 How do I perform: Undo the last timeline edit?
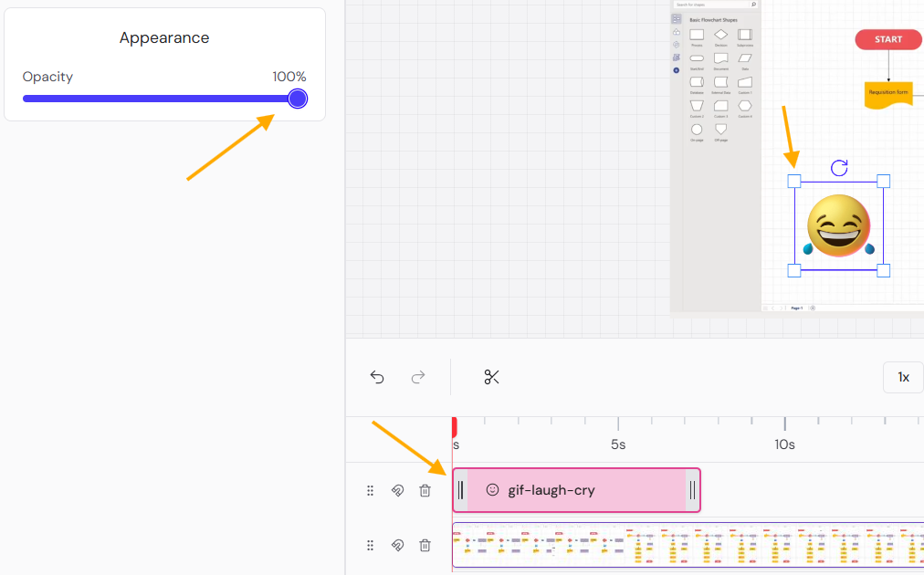point(377,377)
